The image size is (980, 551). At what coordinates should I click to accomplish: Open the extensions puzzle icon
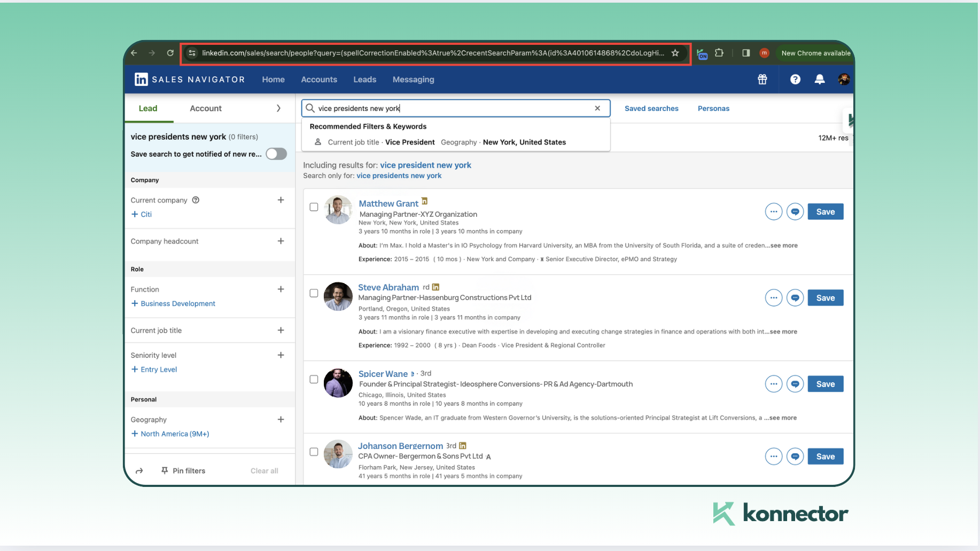(x=719, y=53)
